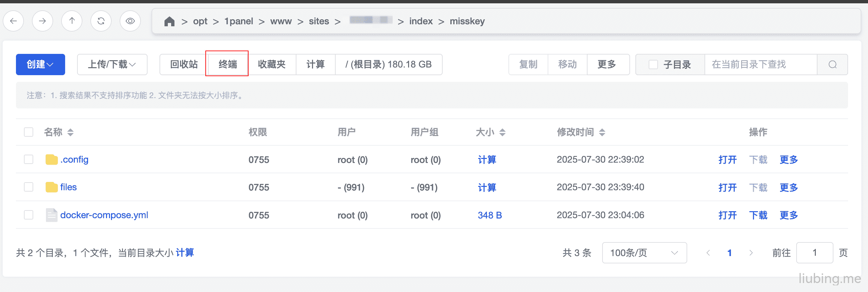868x292 pixels.
Task: Open the files folder name link
Action: point(68,187)
